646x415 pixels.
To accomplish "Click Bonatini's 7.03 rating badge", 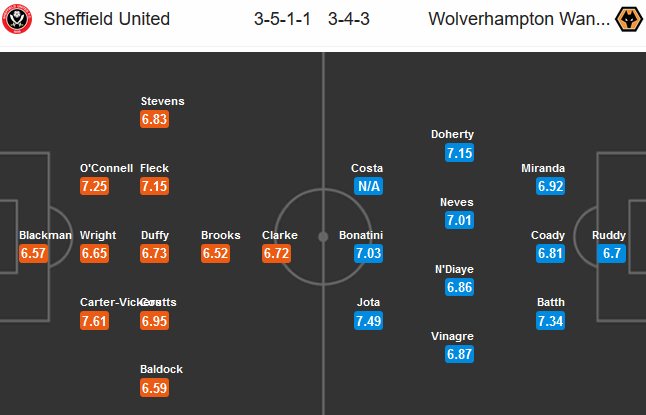I will pyautogui.click(x=368, y=253).
